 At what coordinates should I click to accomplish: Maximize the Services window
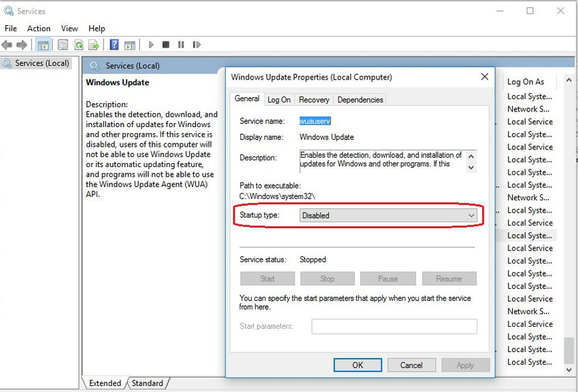click(530, 11)
